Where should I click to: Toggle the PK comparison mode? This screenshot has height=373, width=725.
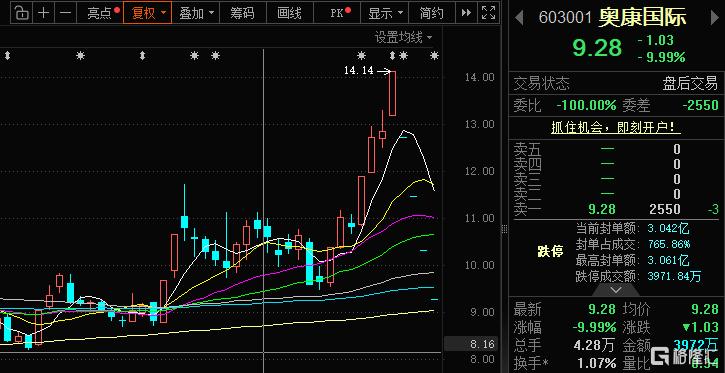pos(340,13)
